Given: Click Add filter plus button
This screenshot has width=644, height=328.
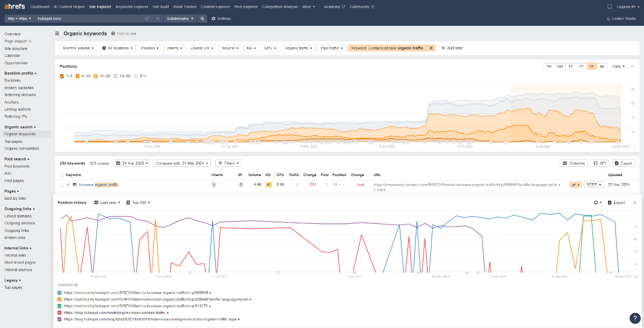Looking at the screenshot, I should (x=452, y=48).
